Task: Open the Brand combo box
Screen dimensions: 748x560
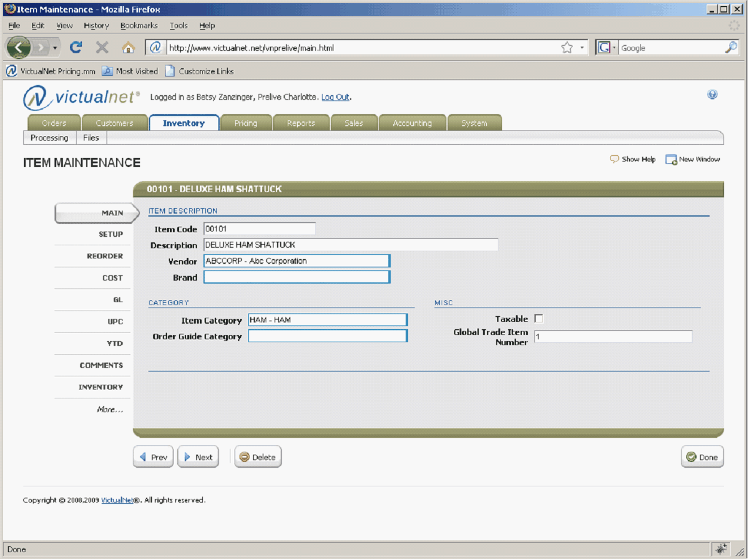Action: [297, 277]
